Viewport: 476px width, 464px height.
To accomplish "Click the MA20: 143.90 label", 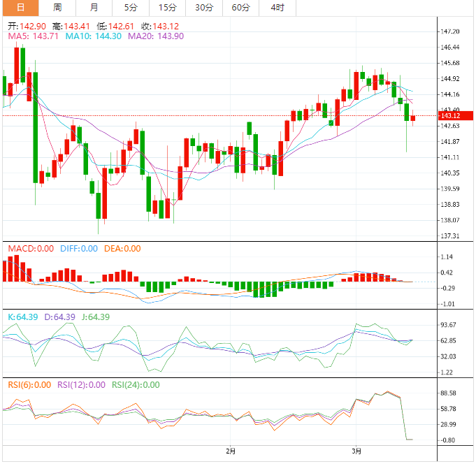I will [156, 36].
